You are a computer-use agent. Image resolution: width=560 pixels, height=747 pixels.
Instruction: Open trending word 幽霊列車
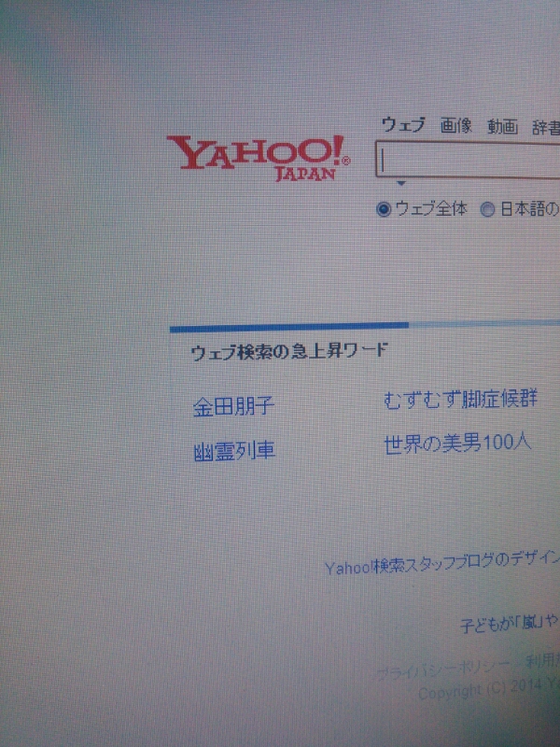[x=234, y=451]
